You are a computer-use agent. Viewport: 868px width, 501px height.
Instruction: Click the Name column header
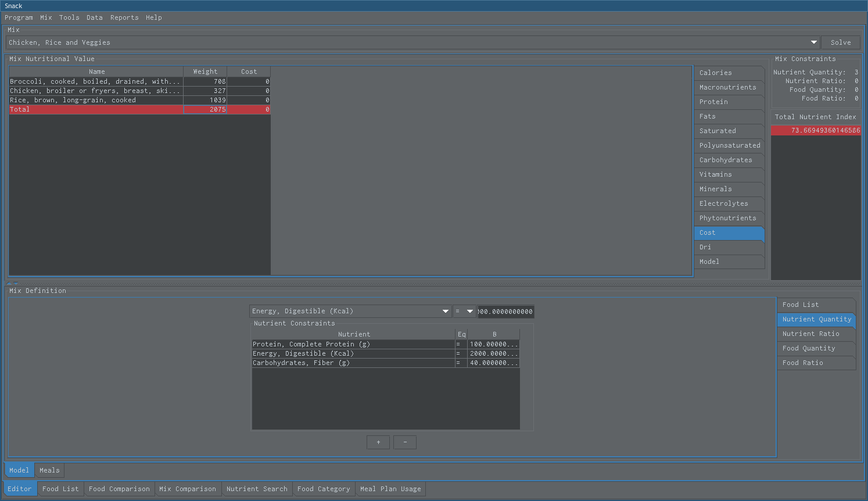coord(96,71)
